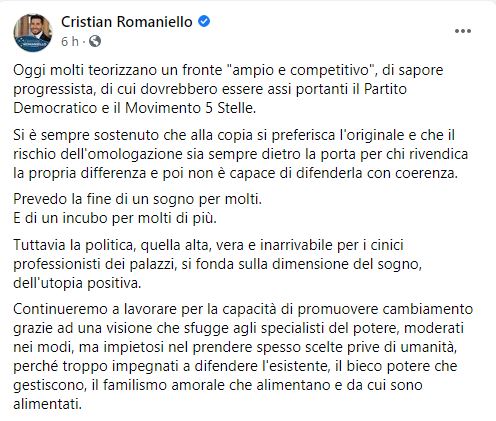496x421 pixels.
Task: Click the blue verified badge icon
Action: coord(204,22)
